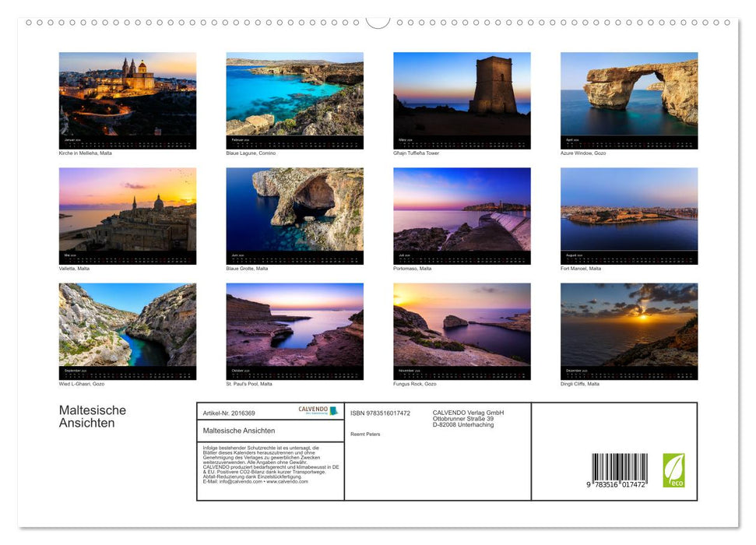Click the CALVENDO logo
Viewport: 756px width, 545px height.
coord(318,410)
